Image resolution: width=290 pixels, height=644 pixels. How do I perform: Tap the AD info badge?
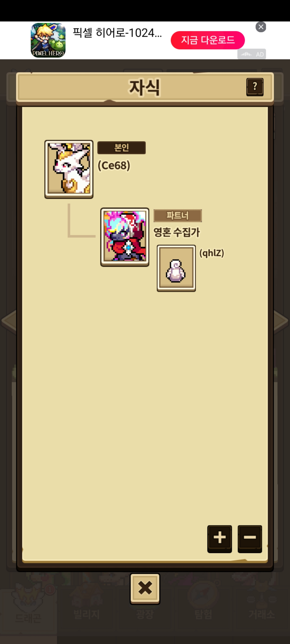coord(252,54)
